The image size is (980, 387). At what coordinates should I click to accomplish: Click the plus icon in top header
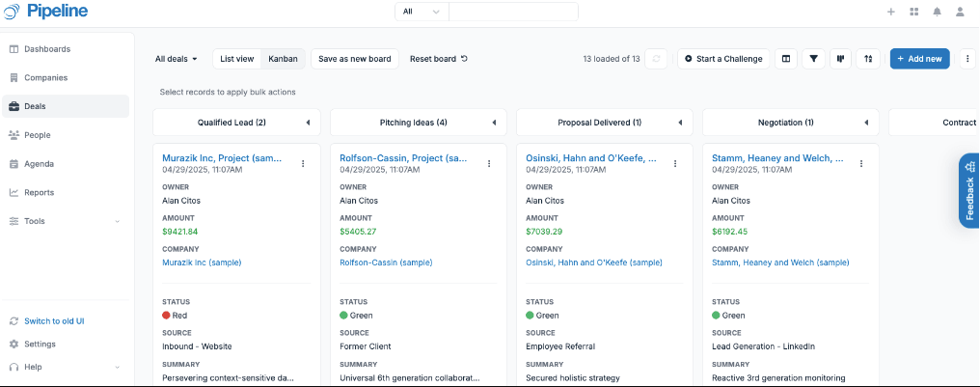(x=890, y=12)
